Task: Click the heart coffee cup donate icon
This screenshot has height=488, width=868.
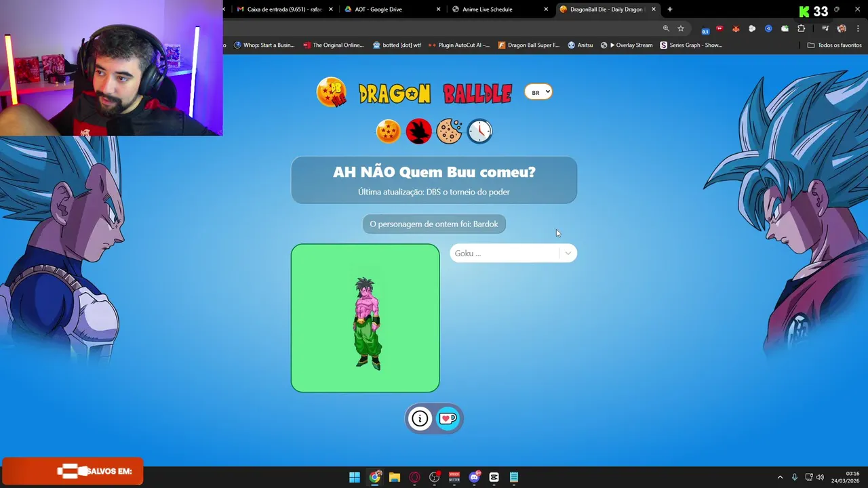Action: click(448, 418)
